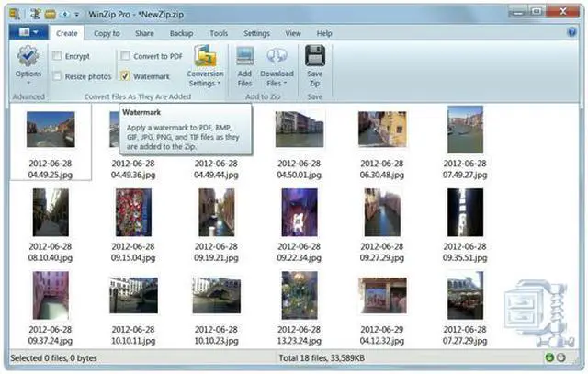Click file name 2012-06-28 04.49.44.jpg
Screen dimensions: 588x374
point(217,169)
